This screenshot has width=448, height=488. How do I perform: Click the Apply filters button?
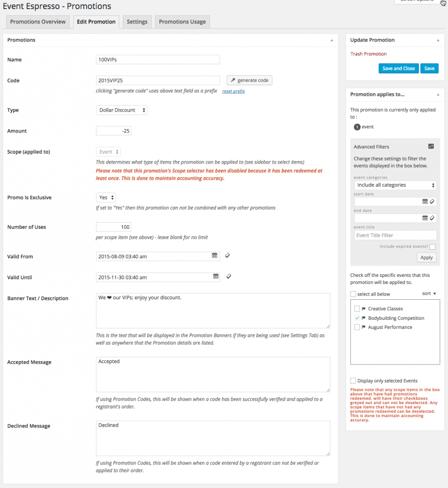coord(427,258)
